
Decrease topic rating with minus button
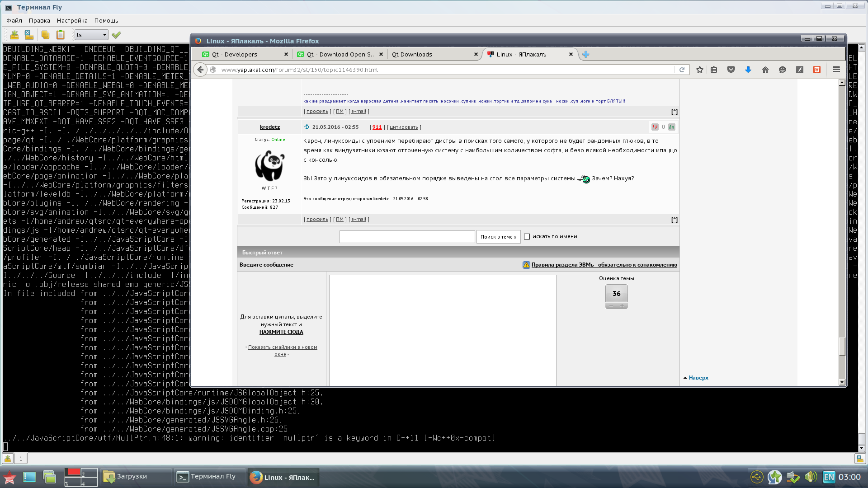pyautogui.click(x=611, y=306)
